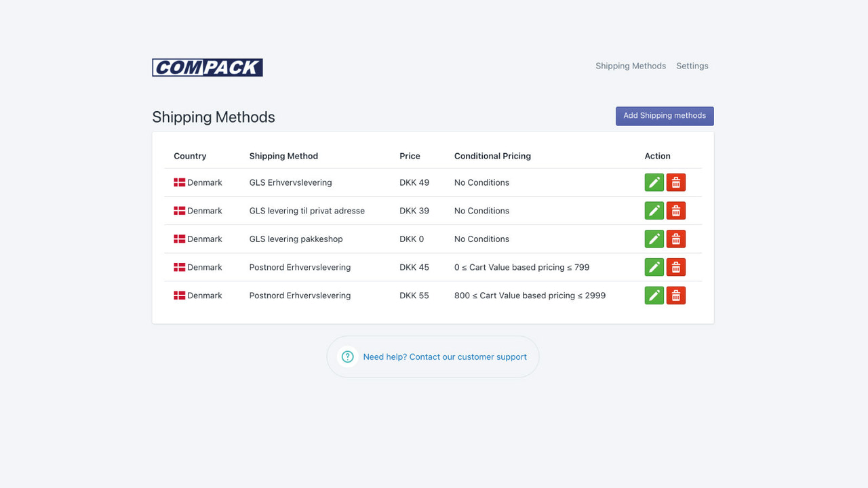Open the Settings page
868x488 pixels.
[x=692, y=66]
